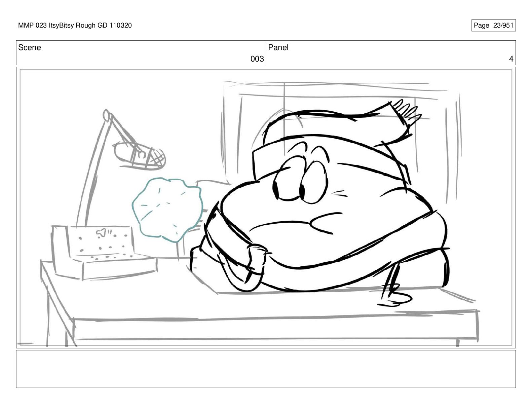Click the storyboard sketch panel image
The width and height of the screenshot is (532, 412).
click(x=266, y=208)
